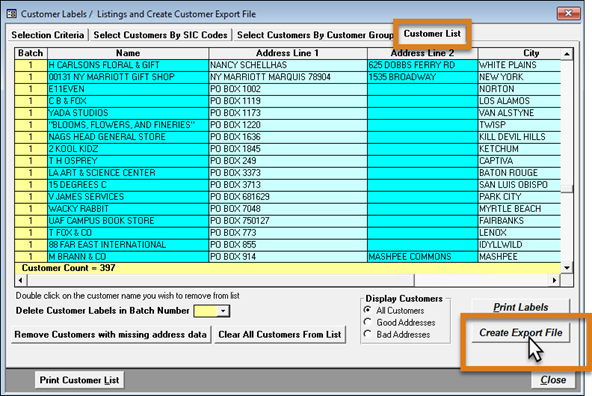This screenshot has width=592, height=396.
Task: Select customer C B & FOX
Action: tap(128, 101)
